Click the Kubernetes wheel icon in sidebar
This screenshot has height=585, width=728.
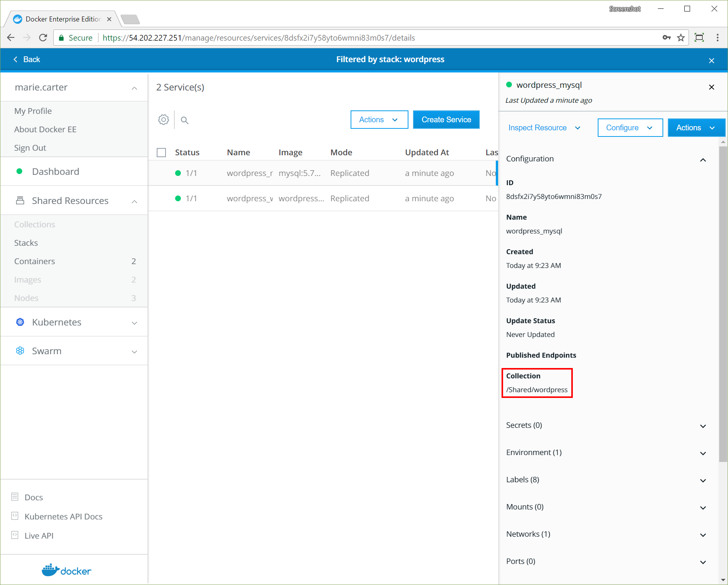[20, 322]
